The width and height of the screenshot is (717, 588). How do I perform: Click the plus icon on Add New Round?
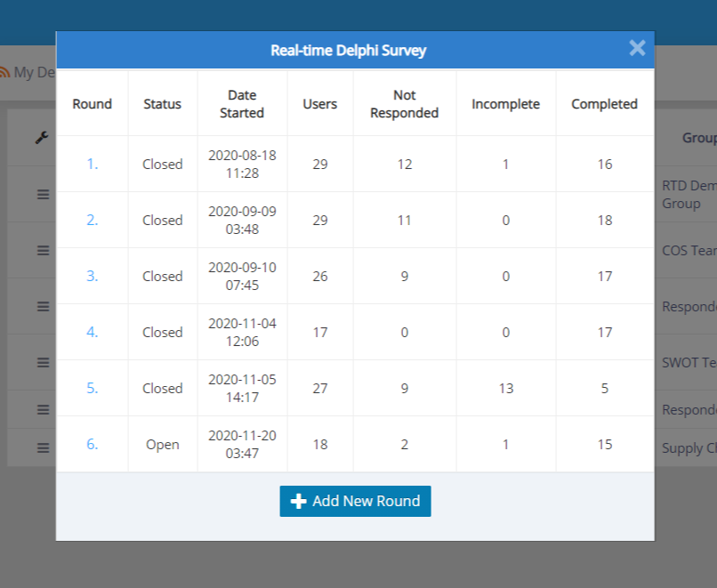tap(299, 502)
